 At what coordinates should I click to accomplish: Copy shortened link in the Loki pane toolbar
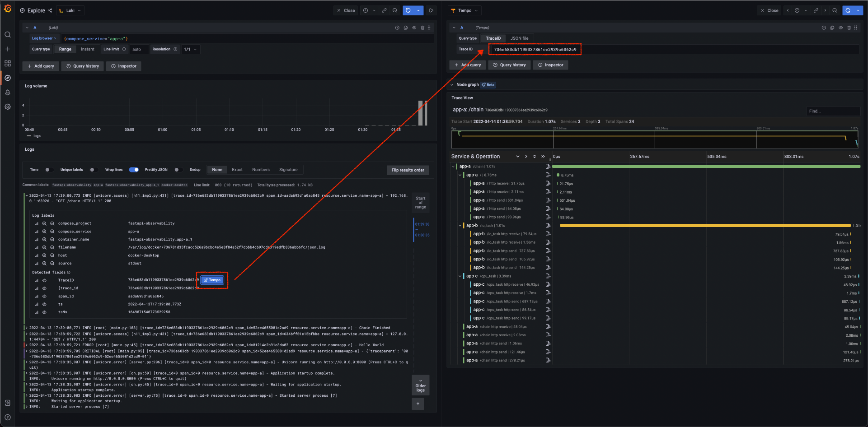point(384,10)
